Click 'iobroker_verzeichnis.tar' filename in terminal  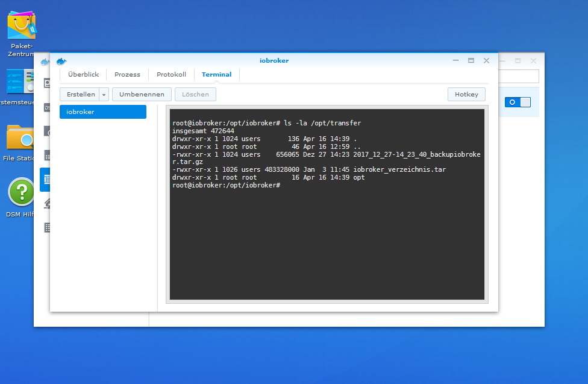(x=399, y=169)
